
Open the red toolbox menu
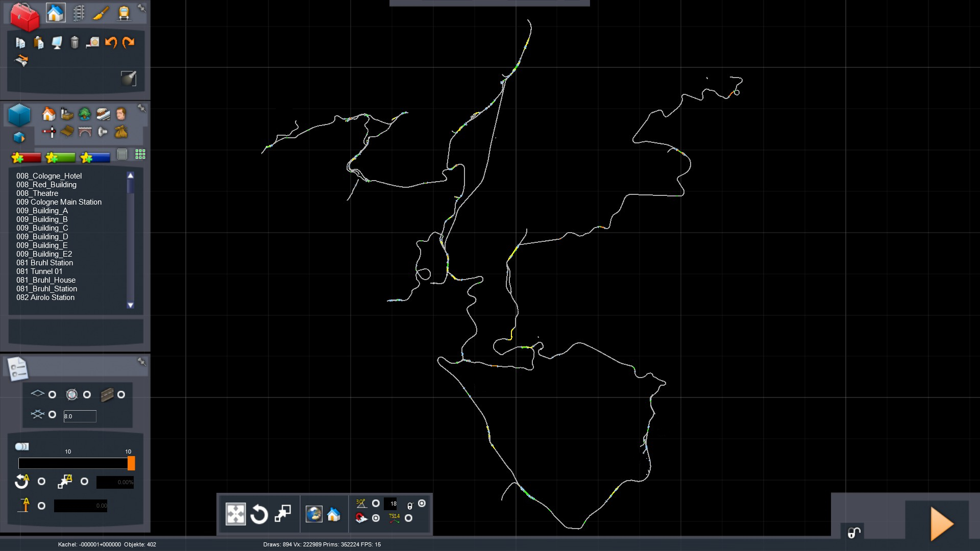(24, 16)
